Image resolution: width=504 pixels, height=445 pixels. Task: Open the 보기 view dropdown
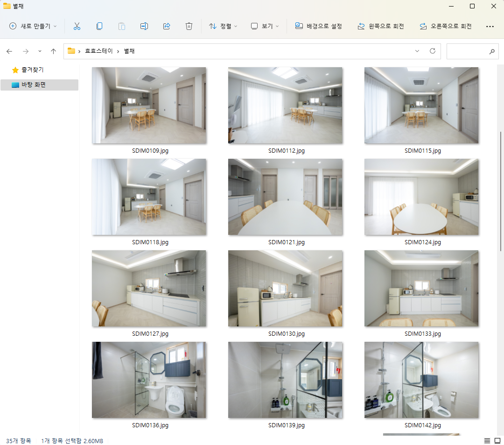tap(265, 26)
